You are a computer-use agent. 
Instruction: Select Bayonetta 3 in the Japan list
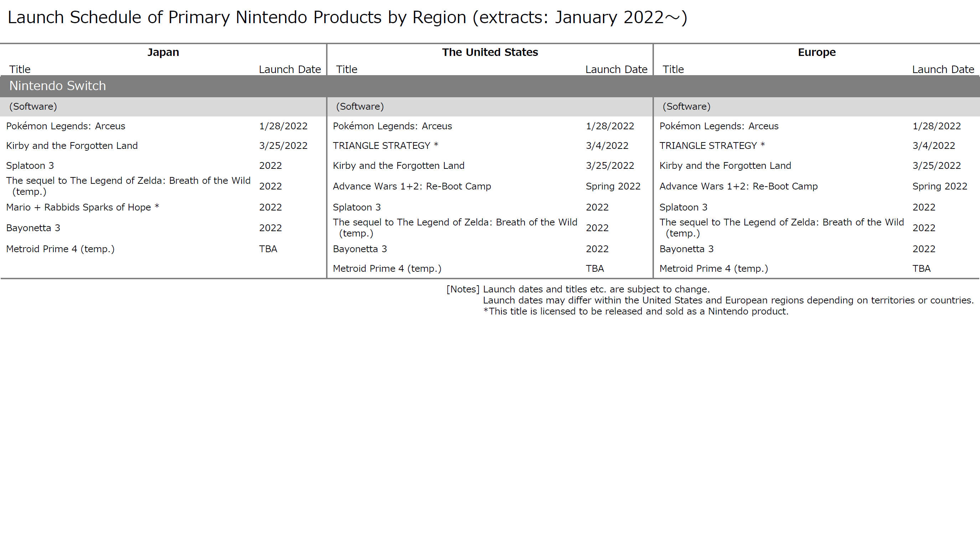[x=33, y=228]
